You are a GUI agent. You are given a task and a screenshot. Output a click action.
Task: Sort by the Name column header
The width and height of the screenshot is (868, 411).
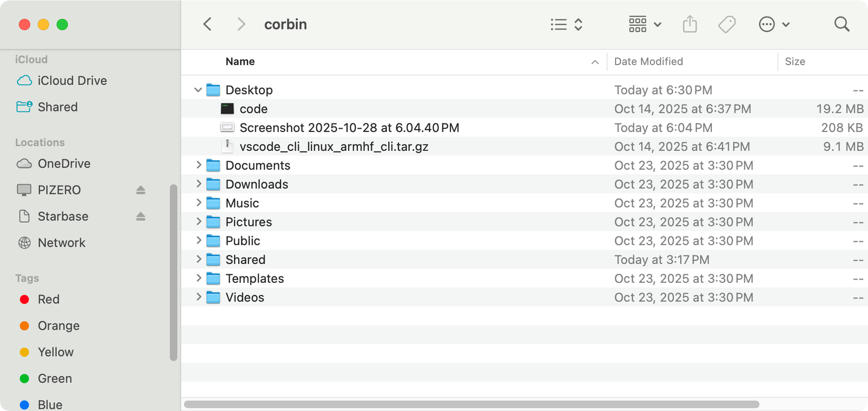[x=240, y=61]
